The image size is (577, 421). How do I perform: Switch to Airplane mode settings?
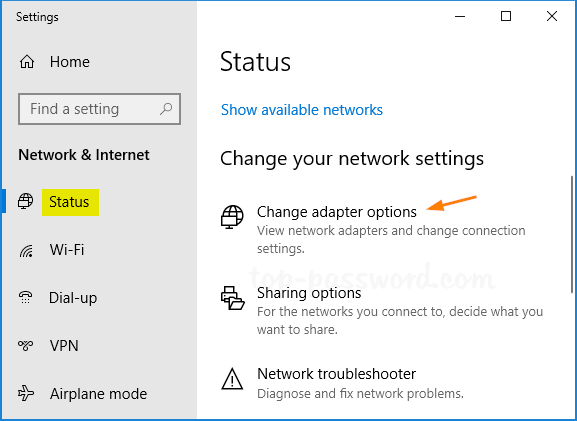click(98, 394)
